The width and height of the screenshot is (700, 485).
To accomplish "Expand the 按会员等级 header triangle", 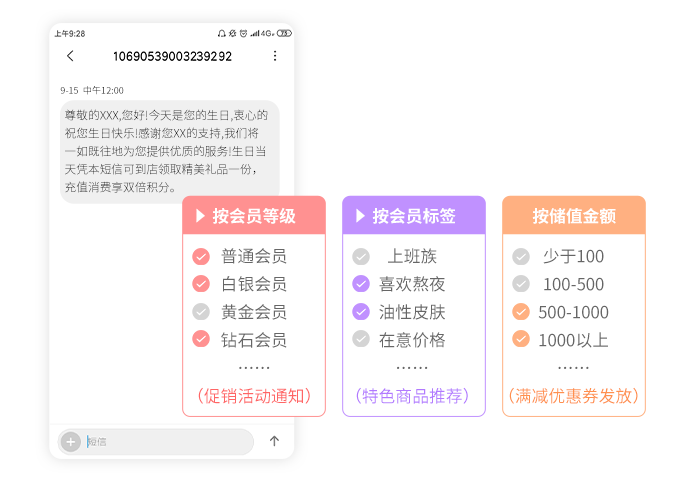I will click(x=201, y=215).
